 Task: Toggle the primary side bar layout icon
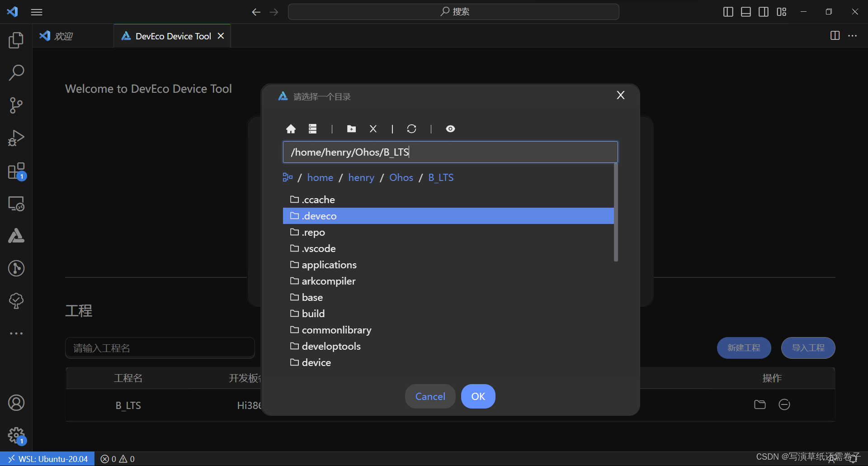pyautogui.click(x=728, y=12)
